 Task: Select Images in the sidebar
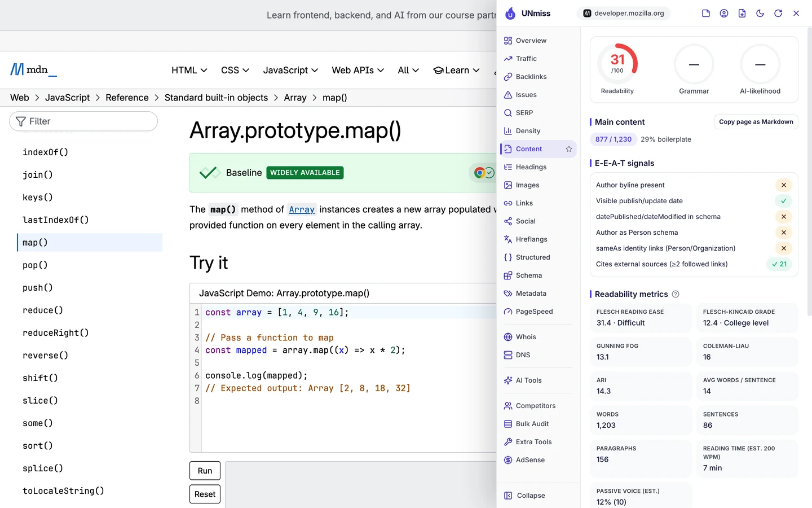point(538,185)
